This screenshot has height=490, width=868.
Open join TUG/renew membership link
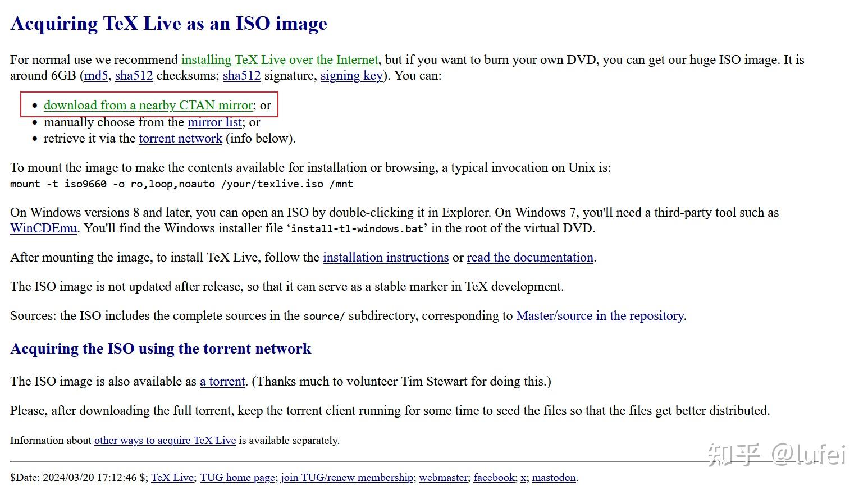347,478
